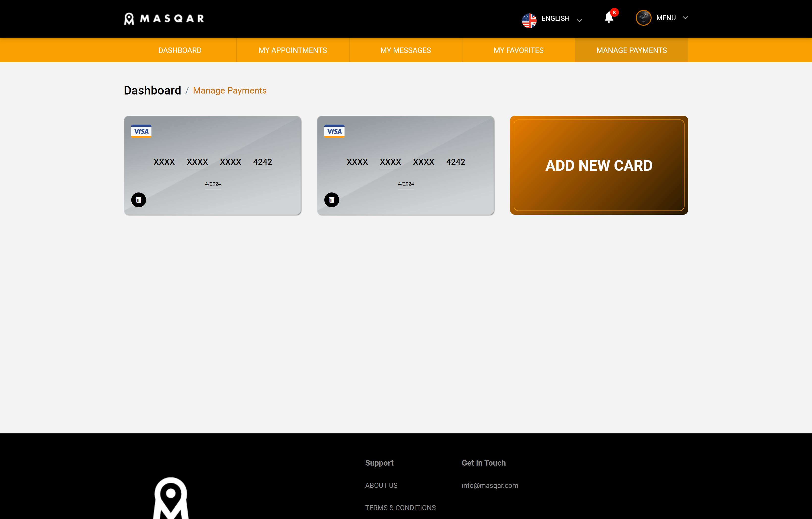Click the 4/2024 expiry on the second card
The width and height of the screenshot is (812, 519).
(x=406, y=184)
